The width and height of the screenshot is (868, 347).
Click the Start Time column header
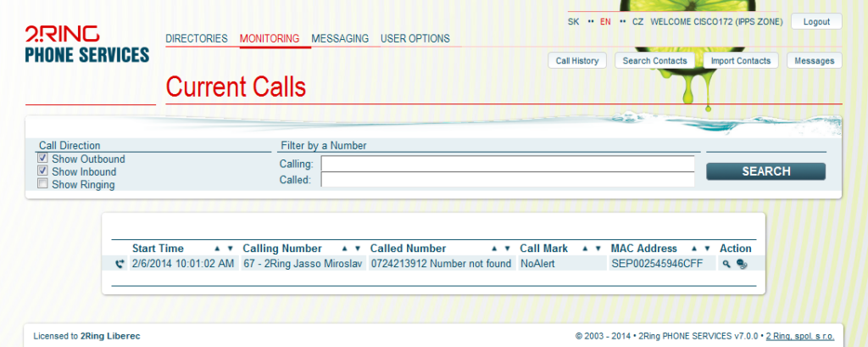pos(158,249)
